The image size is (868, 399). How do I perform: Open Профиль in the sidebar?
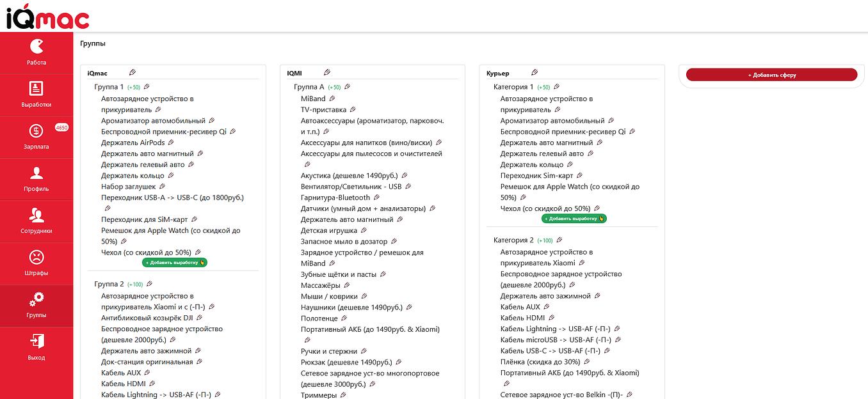click(36, 179)
